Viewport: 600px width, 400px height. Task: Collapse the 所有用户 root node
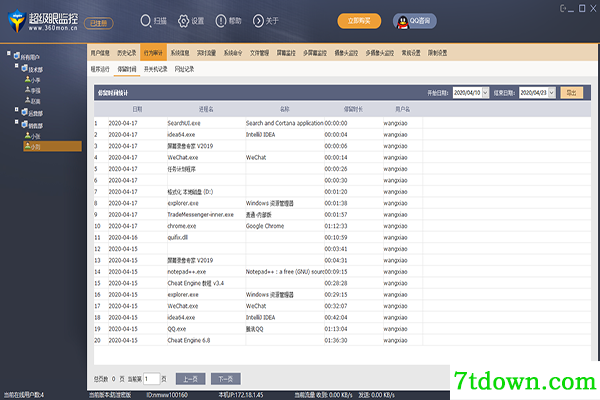8,53
